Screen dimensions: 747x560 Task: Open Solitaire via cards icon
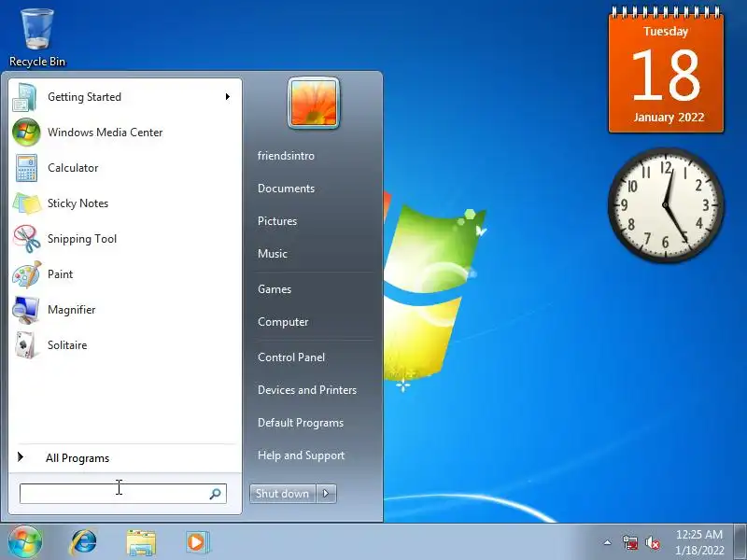26,345
